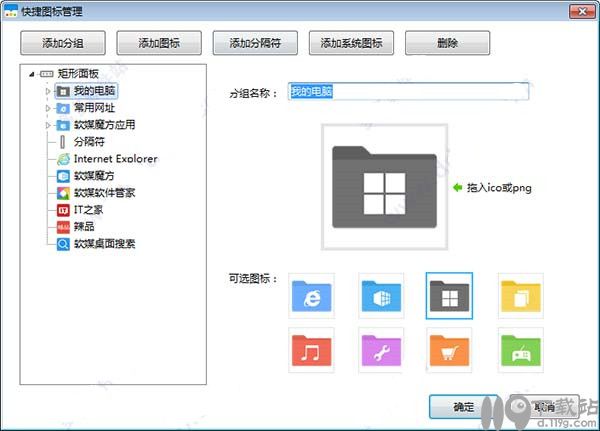Screen dimensions: 600x431
Task: Click the blue folder icon beside 常用网址
Action: coord(63,108)
